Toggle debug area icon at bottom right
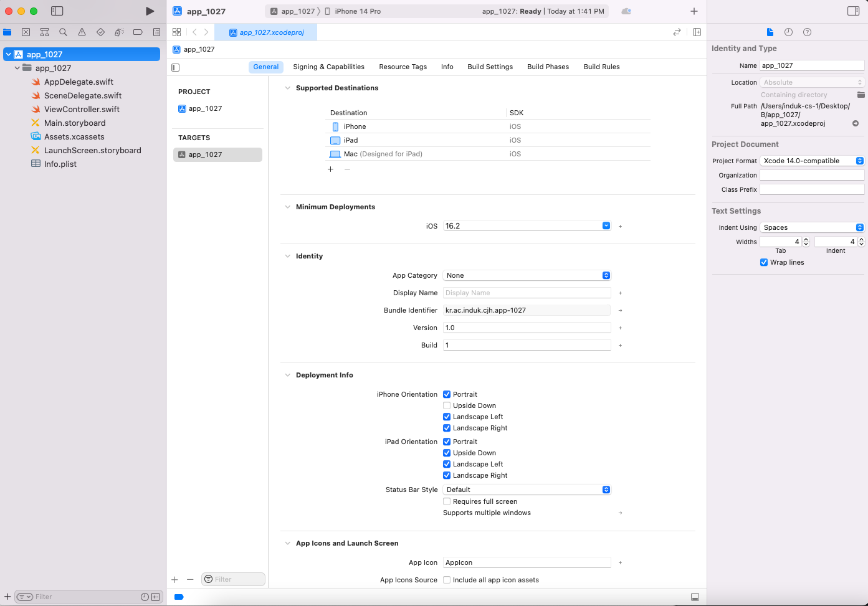This screenshot has height=606, width=868. 695,597
